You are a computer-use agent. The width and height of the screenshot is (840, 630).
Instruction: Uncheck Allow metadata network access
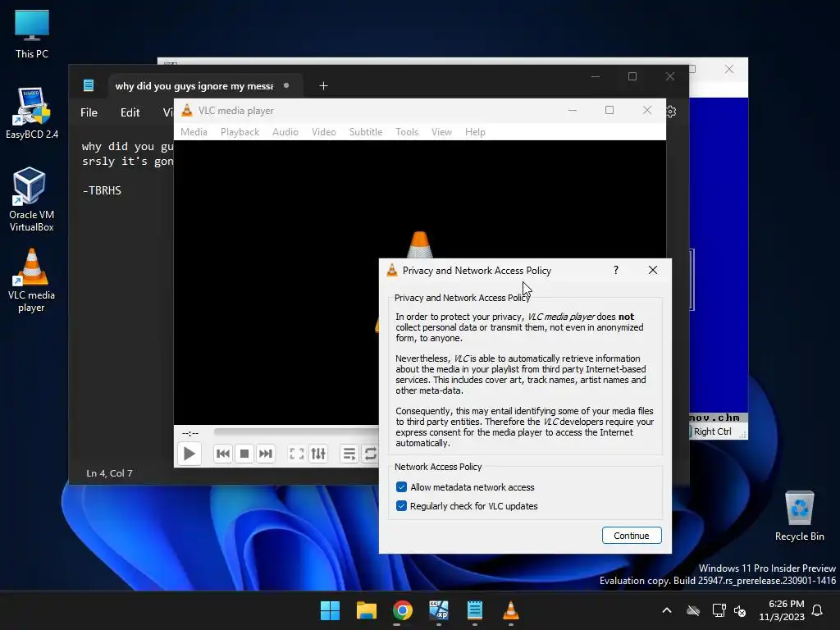point(401,487)
